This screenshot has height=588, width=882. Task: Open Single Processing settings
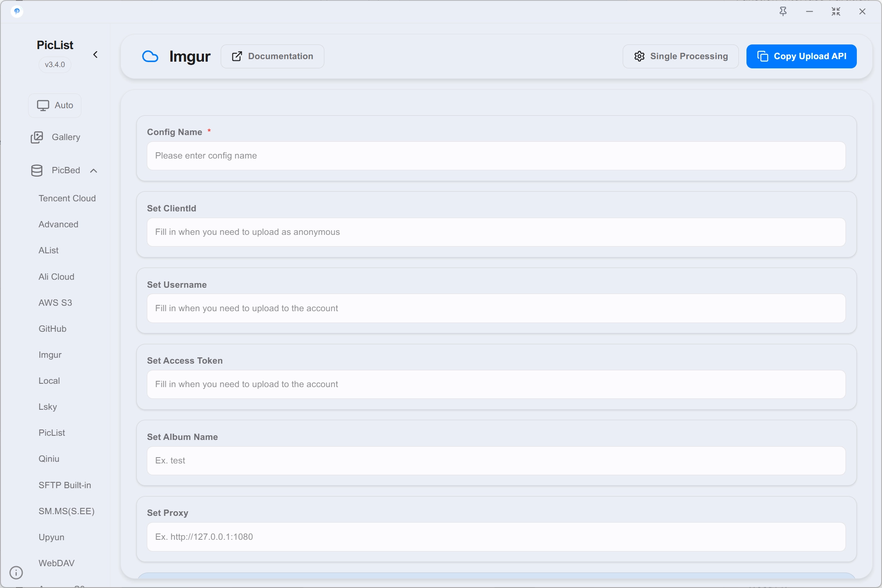pyautogui.click(x=681, y=56)
